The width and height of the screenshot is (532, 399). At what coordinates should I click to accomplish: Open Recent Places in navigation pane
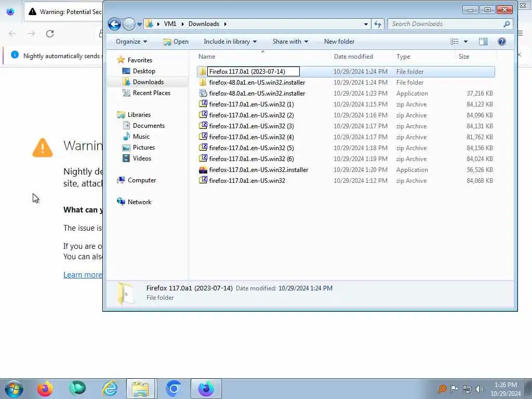[147, 92]
